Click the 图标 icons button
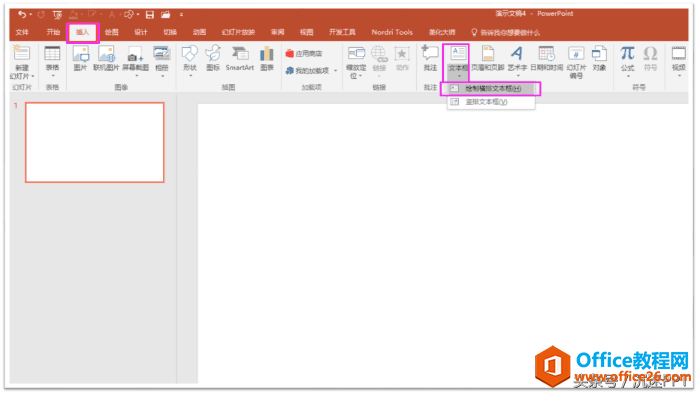The image size is (698, 394). (x=213, y=58)
